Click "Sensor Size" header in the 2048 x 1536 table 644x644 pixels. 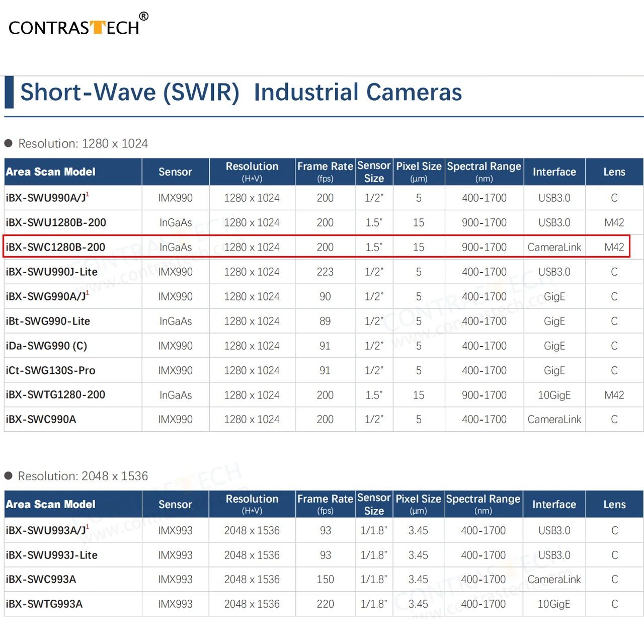(374, 504)
